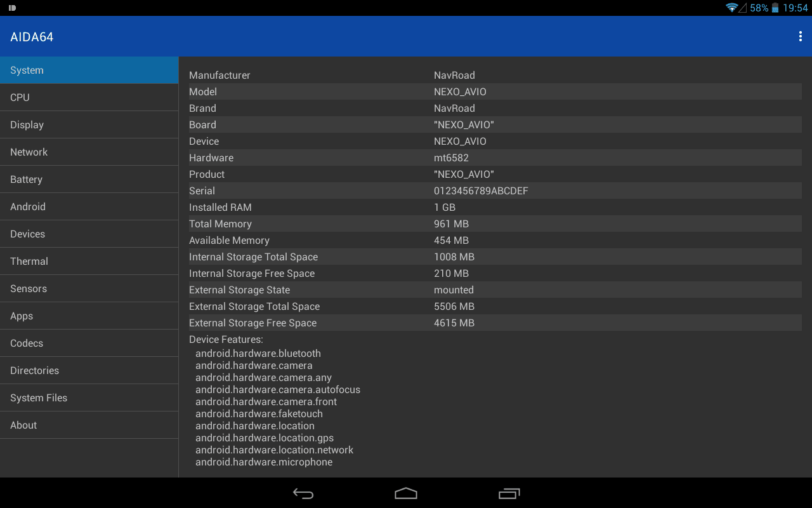Tap the 19:54 clock
Viewport: 812px width, 508px height.
796,8
